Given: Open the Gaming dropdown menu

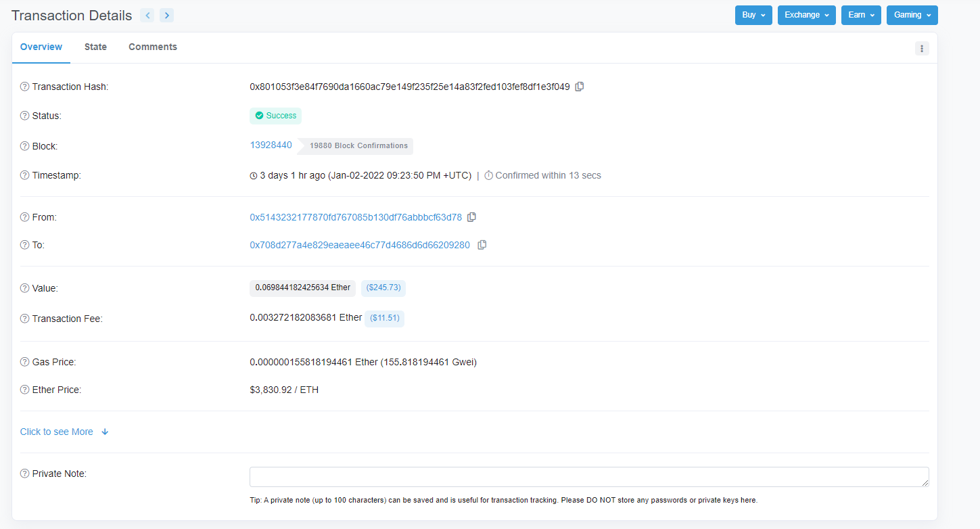Looking at the screenshot, I should (x=912, y=15).
